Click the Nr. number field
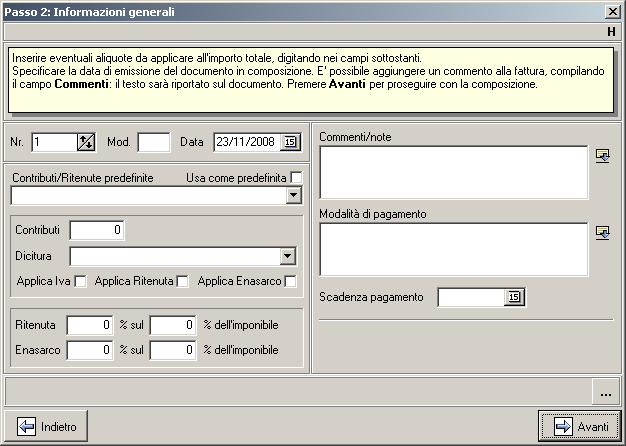626x446 pixels. [x=55, y=142]
